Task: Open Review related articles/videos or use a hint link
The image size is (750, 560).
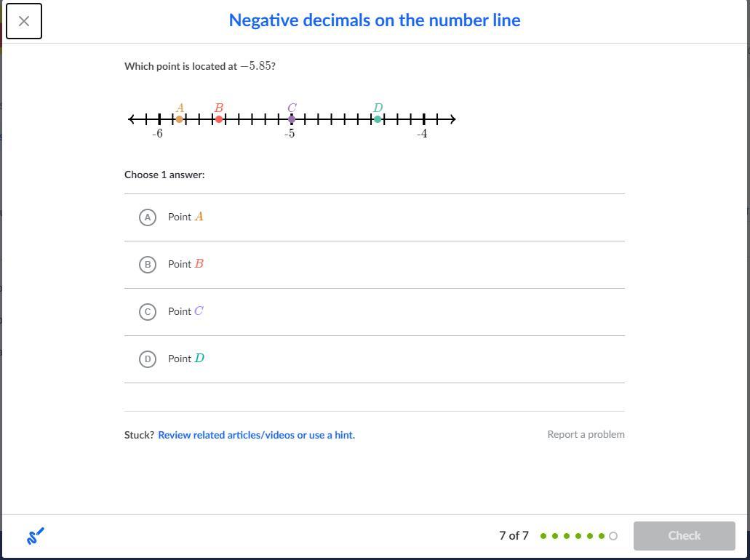Action: 256,435
